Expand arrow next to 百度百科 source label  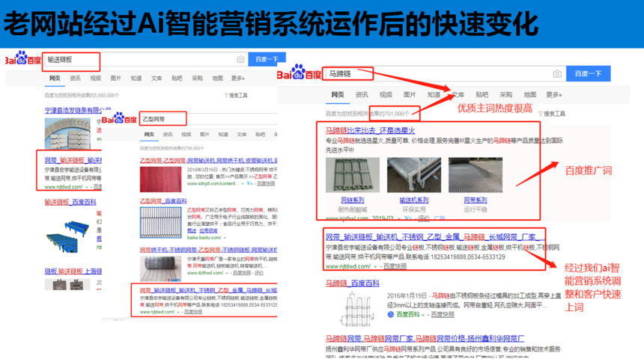pos(423,315)
